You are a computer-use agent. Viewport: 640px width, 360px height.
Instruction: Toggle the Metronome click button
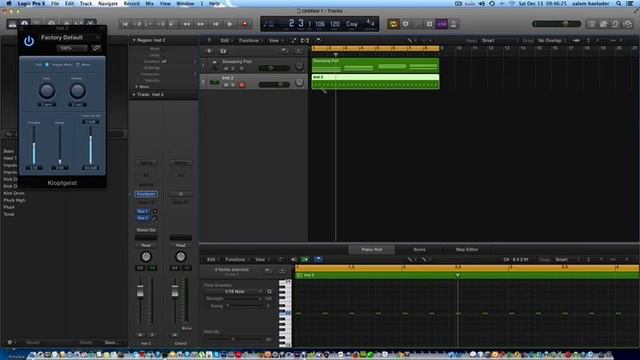click(x=453, y=24)
